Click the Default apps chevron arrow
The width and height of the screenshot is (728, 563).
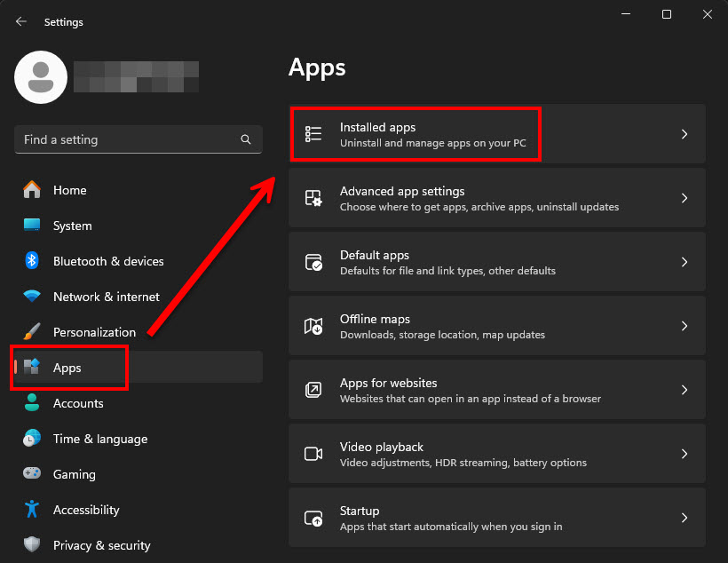pyautogui.click(x=684, y=262)
